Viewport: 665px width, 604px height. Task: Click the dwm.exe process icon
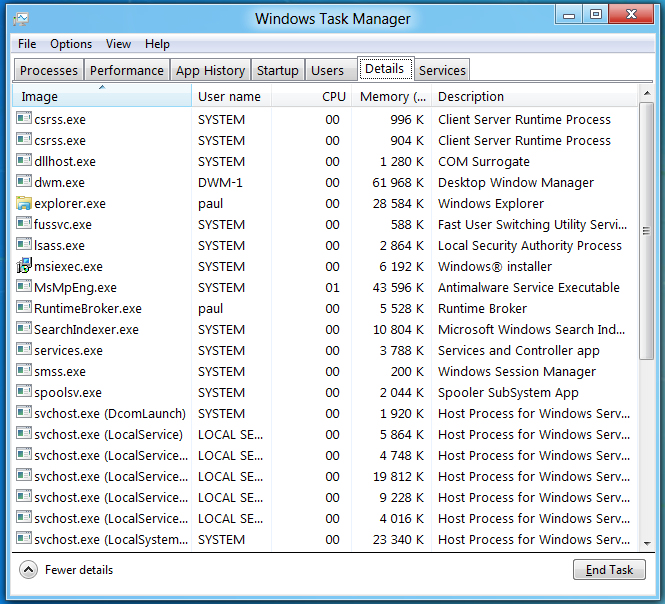tap(24, 181)
